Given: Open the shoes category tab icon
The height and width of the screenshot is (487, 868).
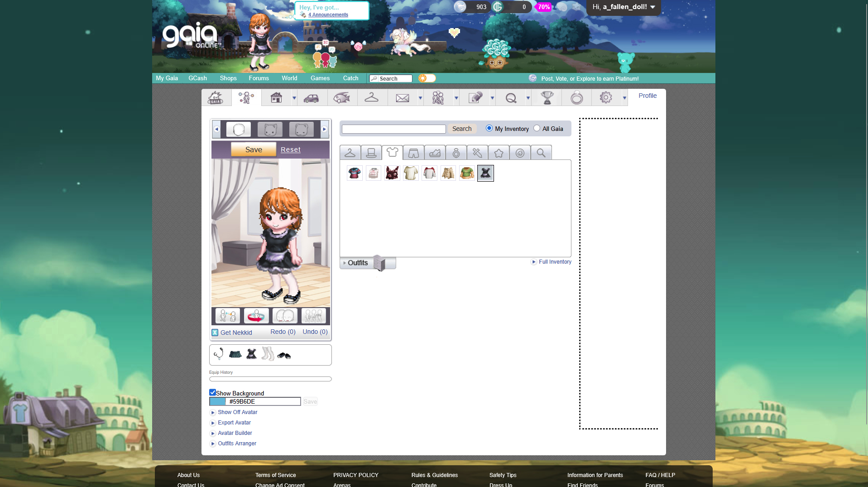Looking at the screenshot, I should [435, 153].
